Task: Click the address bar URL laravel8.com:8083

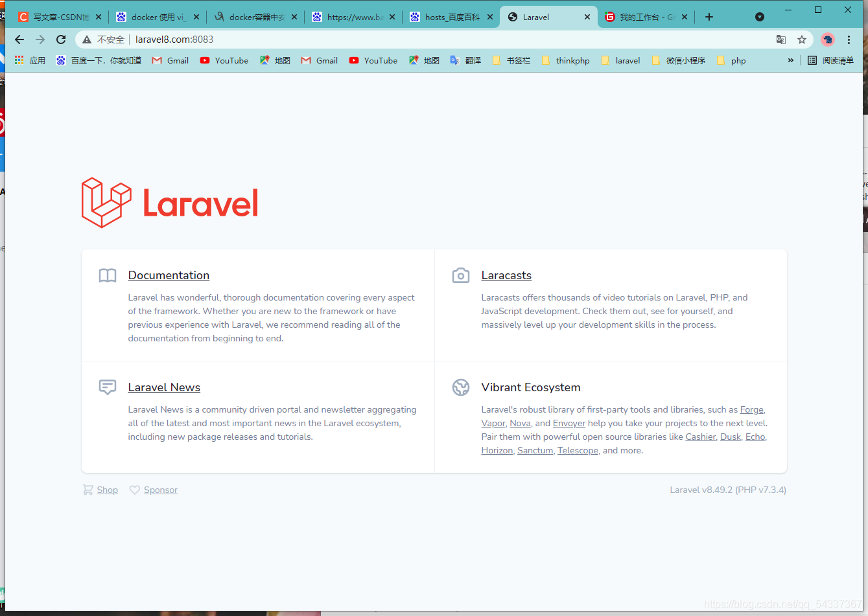Action: pyautogui.click(x=174, y=40)
